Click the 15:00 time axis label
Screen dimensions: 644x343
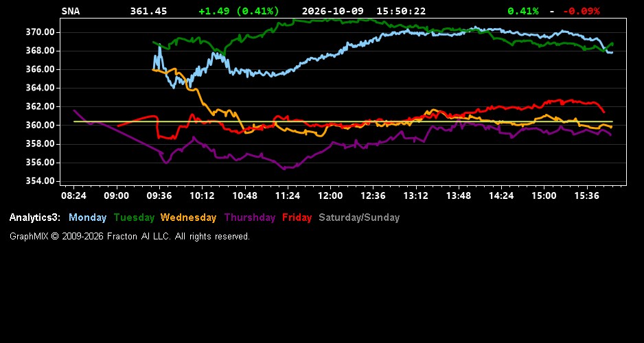tap(544, 196)
